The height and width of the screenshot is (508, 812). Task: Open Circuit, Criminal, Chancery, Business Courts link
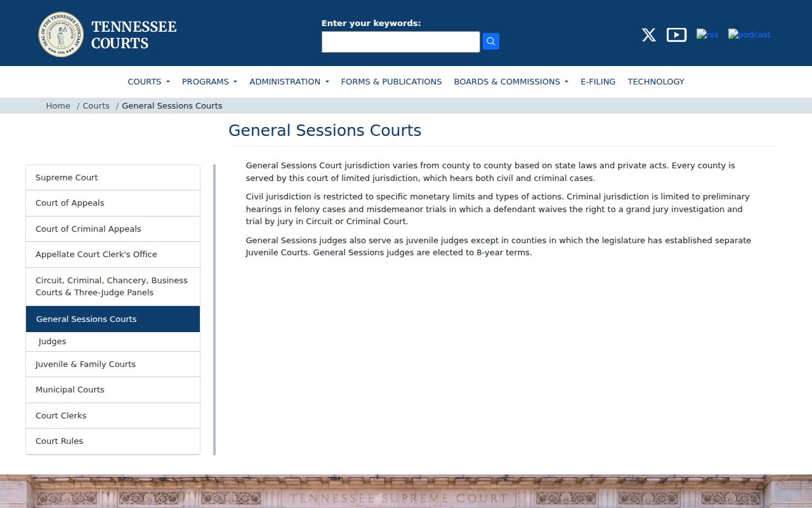(x=113, y=286)
